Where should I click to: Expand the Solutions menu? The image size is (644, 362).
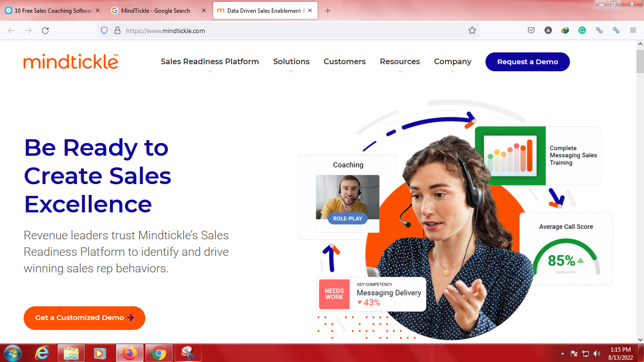(x=291, y=61)
